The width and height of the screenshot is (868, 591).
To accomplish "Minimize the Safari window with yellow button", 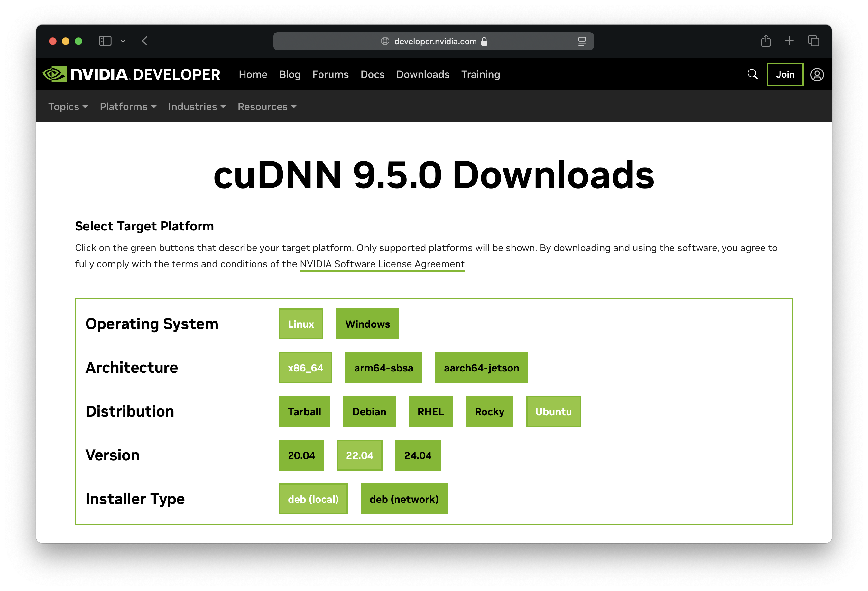I will click(x=66, y=41).
